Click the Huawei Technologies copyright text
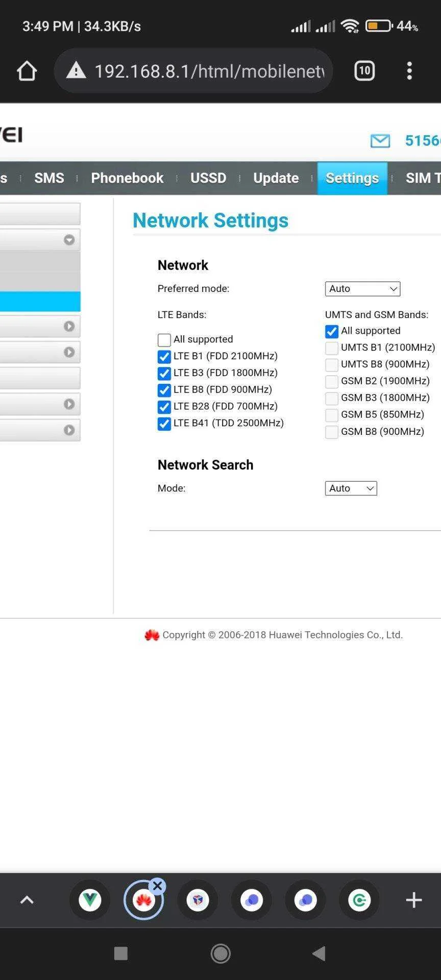This screenshot has height=980, width=441. (x=283, y=635)
